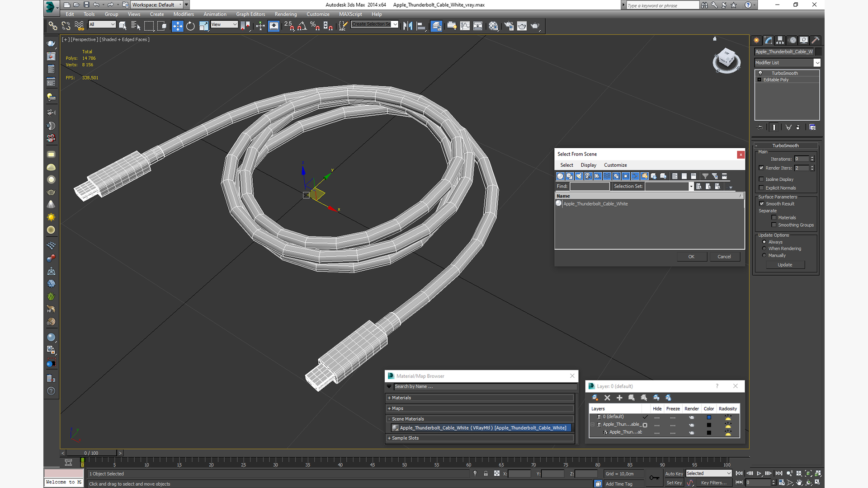Click the Set Key button
The height and width of the screenshot is (488, 868).
pyautogui.click(x=674, y=483)
